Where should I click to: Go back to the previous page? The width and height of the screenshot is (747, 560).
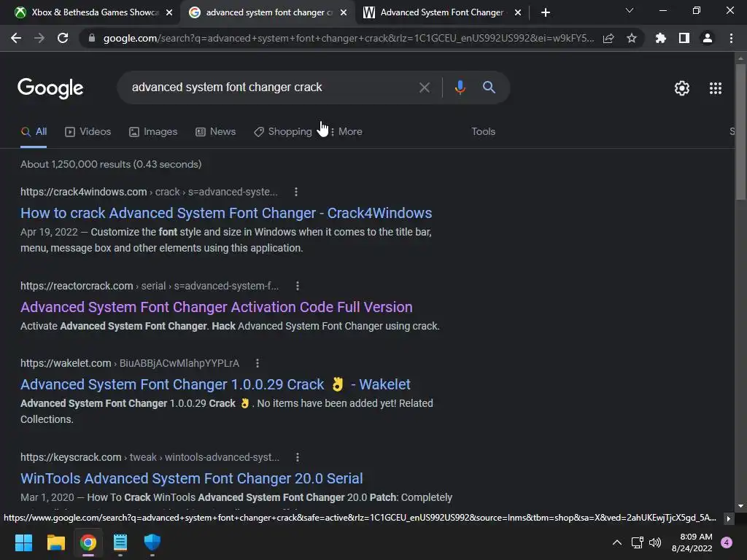pyautogui.click(x=16, y=38)
